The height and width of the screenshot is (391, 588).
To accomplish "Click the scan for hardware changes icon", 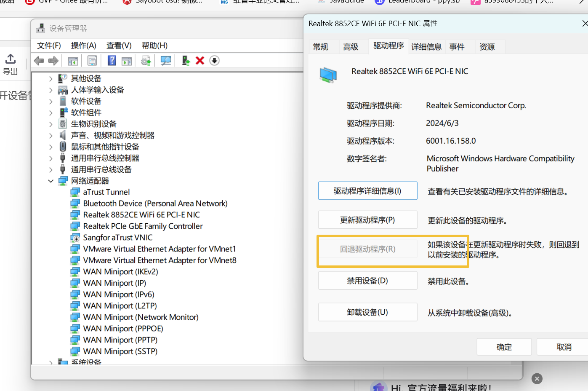I will click(166, 61).
